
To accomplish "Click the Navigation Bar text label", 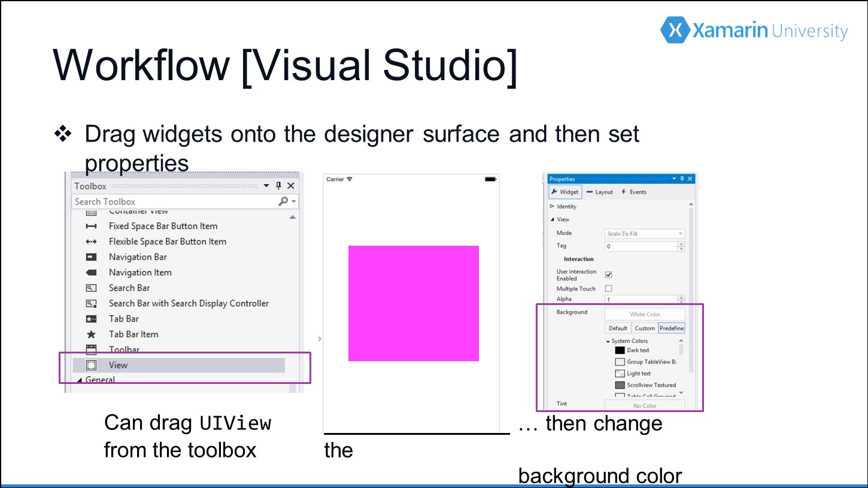I will tap(138, 257).
